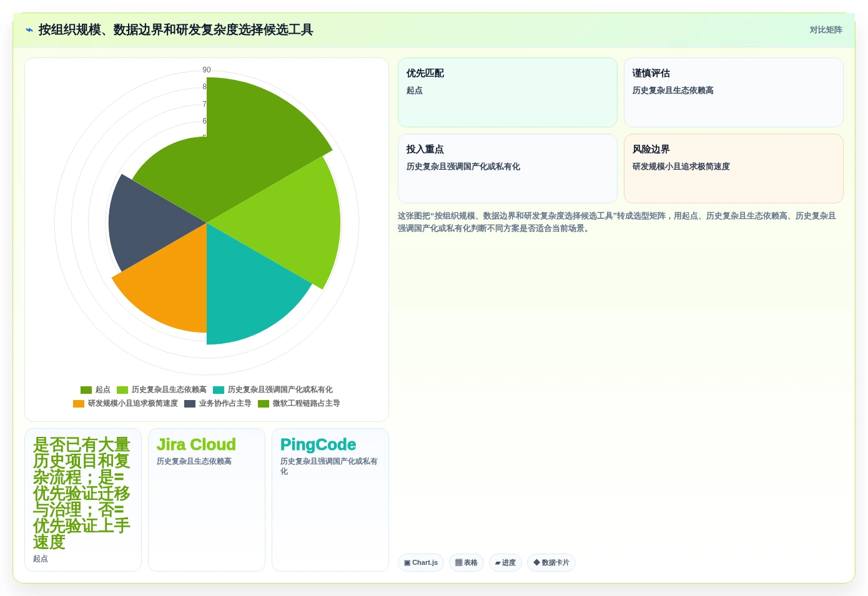868x596 pixels.
Task: Click the lightning icon beside the title
Action: (29, 30)
